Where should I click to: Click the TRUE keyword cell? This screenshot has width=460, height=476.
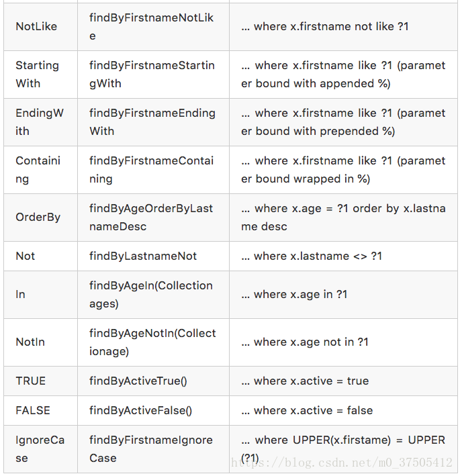[41, 381]
